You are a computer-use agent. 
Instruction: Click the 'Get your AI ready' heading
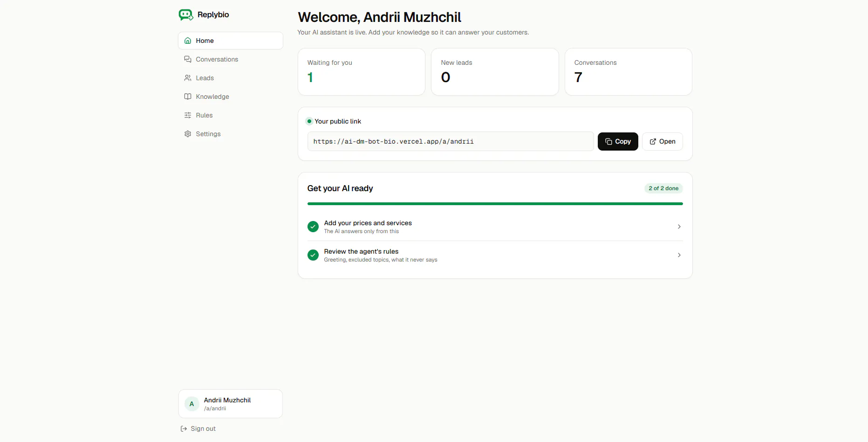[340, 188]
